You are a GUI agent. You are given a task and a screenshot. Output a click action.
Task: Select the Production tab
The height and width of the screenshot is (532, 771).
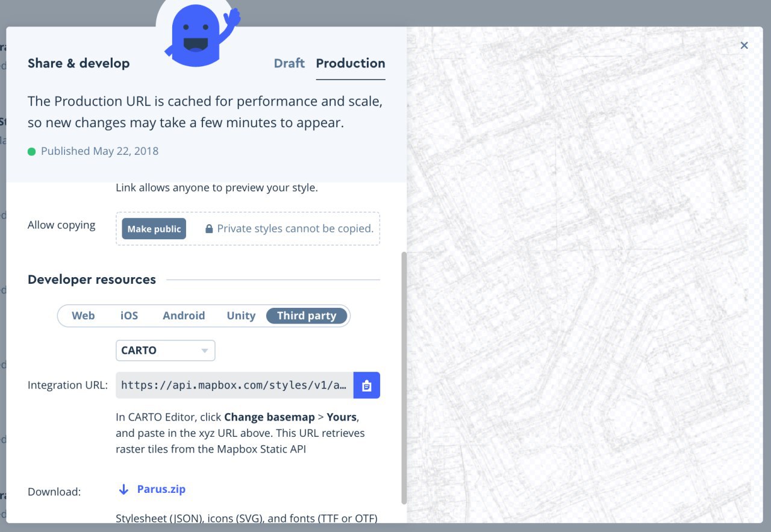point(351,63)
